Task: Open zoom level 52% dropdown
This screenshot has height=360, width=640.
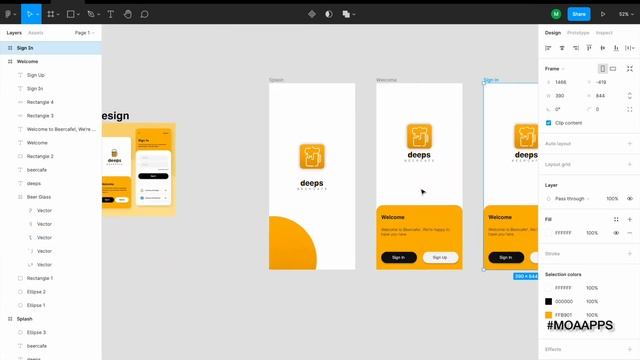Action: (x=626, y=14)
